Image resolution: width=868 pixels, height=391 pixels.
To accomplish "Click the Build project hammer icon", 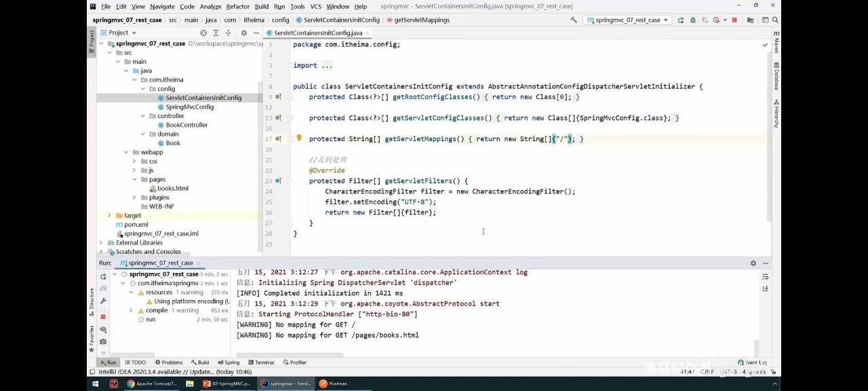I will coord(574,20).
